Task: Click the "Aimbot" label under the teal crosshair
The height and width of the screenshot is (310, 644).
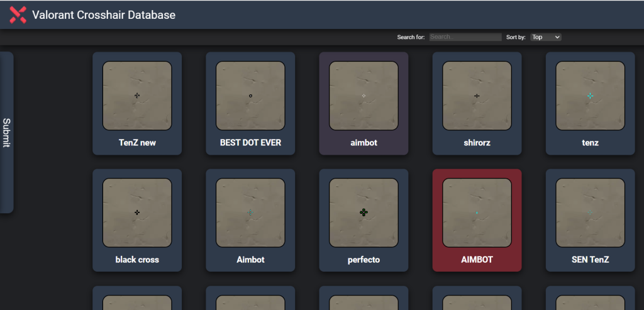Action: [x=250, y=260]
